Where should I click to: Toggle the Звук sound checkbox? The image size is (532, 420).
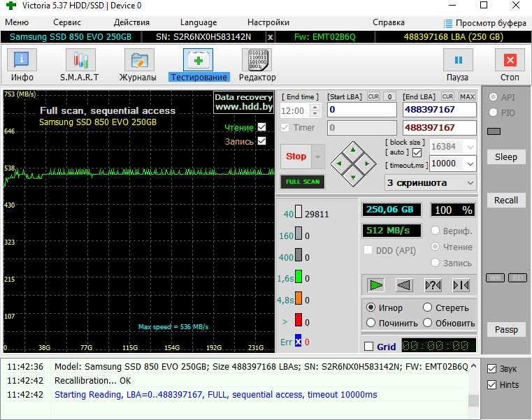click(x=492, y=369)
